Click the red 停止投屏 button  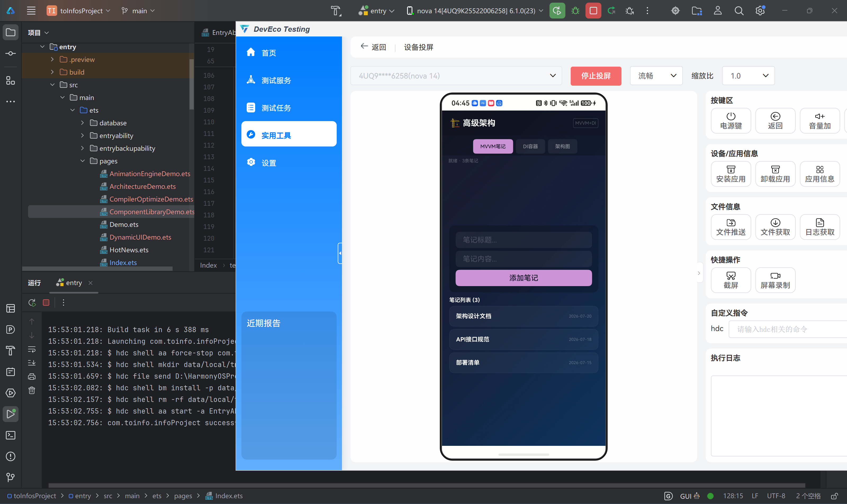[x=596, y=76]
